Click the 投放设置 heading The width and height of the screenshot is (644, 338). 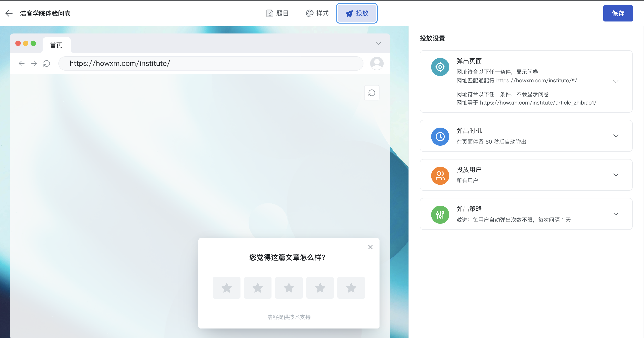coord(432,38)
